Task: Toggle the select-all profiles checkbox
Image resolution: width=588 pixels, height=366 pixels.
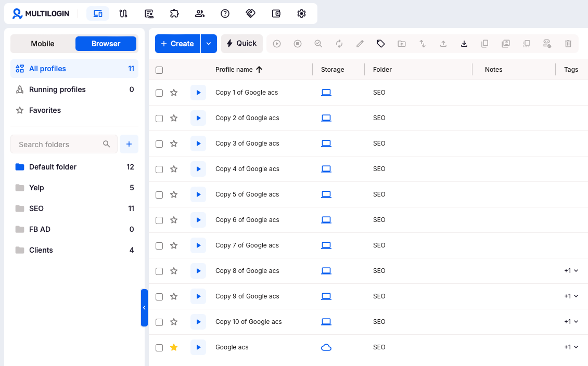Action: [159, 70]
